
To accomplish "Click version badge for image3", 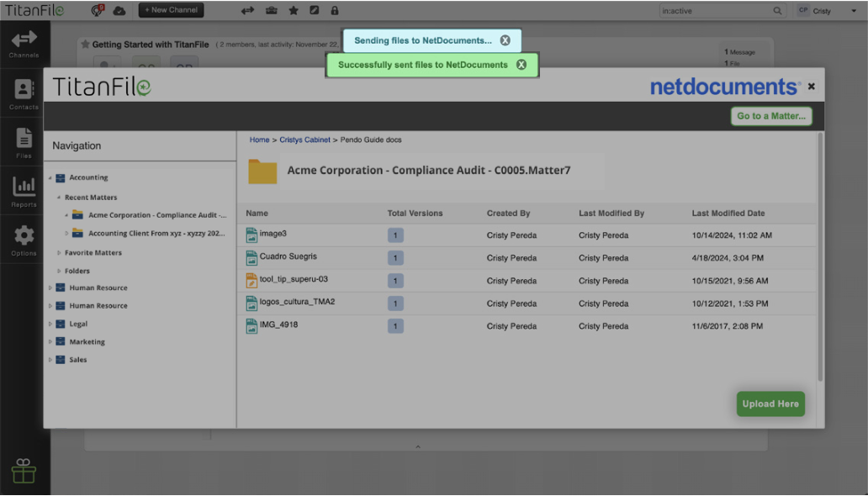I will click(x=395, y=235).
